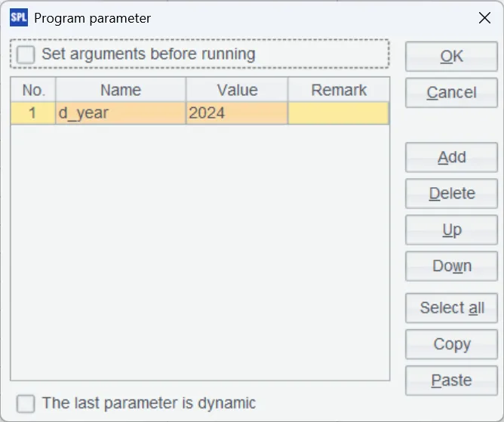
Task: Edit the 2024 value cell
Action: pos(237,113)
